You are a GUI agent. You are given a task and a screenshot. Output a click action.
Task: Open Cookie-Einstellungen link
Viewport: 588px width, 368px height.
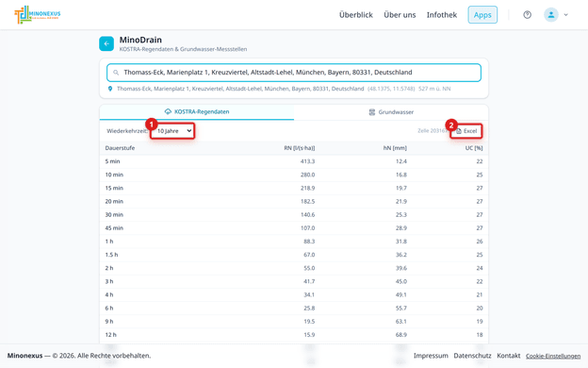pos(553,356)
